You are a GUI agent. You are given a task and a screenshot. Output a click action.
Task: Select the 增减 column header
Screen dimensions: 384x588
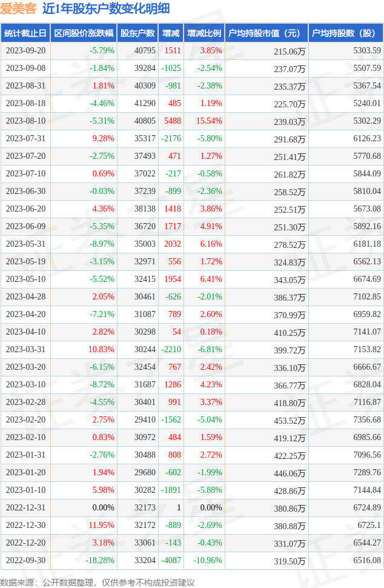click(171, 33)
